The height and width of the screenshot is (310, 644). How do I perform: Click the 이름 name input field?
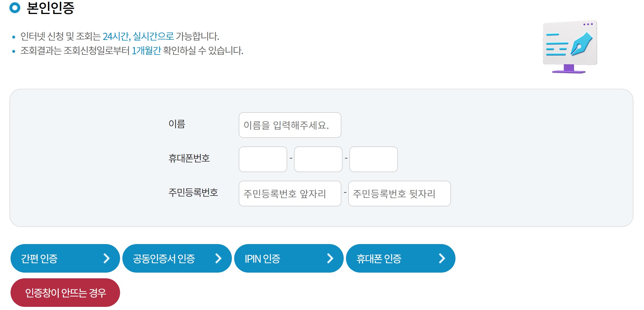tap(290, 125)
